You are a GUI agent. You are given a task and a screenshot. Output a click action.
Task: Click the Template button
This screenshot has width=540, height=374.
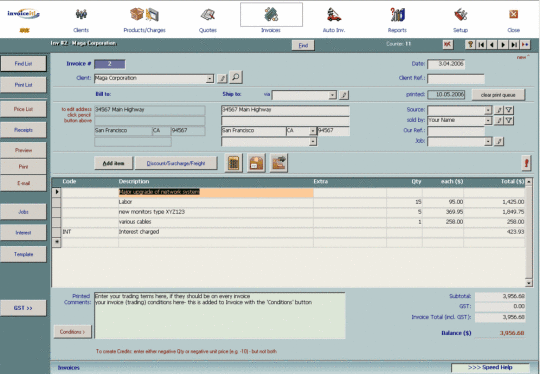point(23,254)
